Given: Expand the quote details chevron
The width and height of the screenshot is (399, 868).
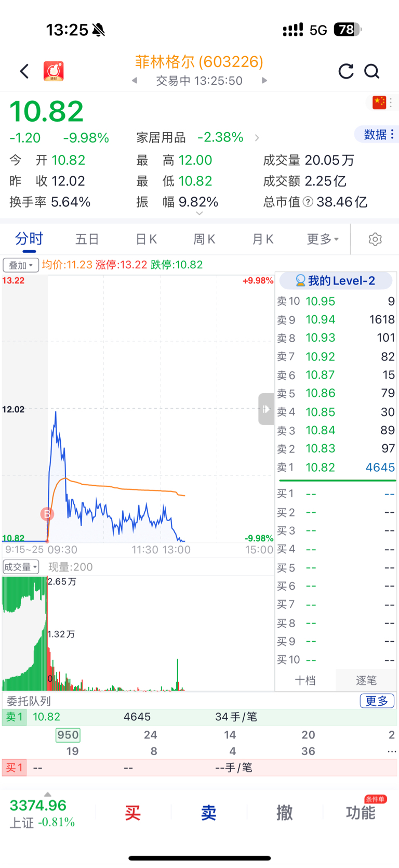Looking at the screenshot, I should point(199,214).
